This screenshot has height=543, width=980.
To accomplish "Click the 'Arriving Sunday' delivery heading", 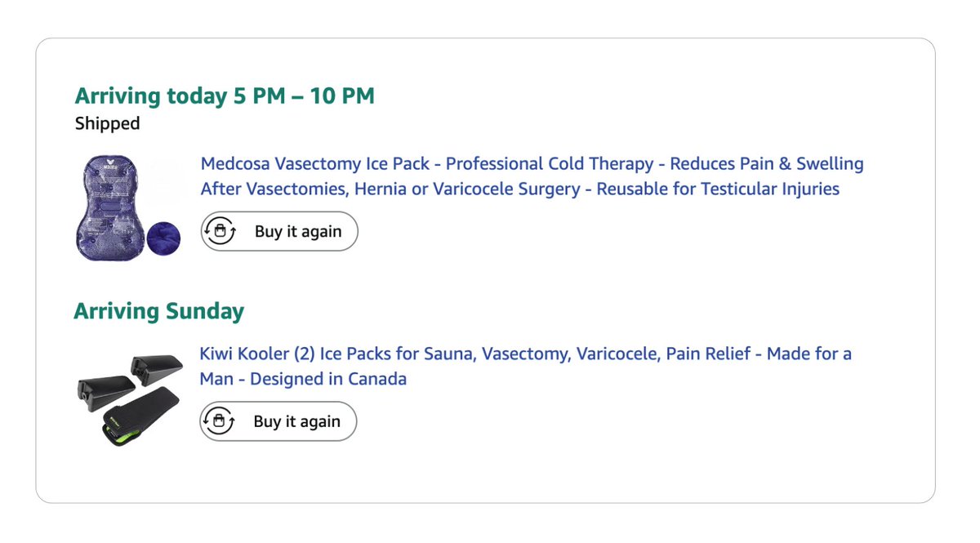I will (159, 311).
